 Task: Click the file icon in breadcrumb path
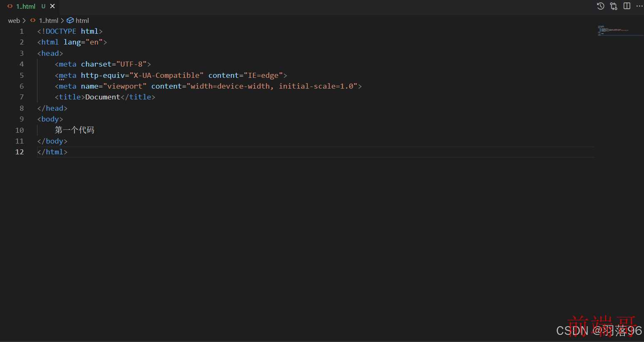tap(33, 20)
